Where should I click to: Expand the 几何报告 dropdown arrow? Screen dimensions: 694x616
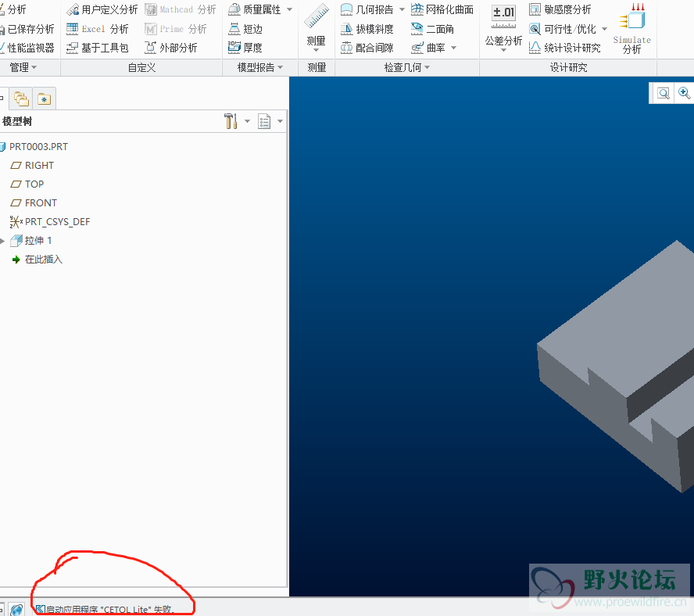point(402,9)
